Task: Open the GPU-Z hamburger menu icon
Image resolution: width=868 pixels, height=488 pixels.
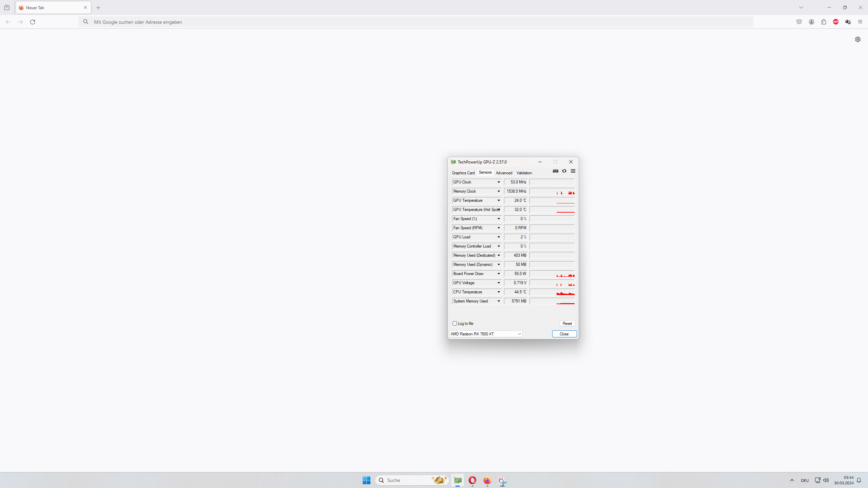Action: coord(573,171)
